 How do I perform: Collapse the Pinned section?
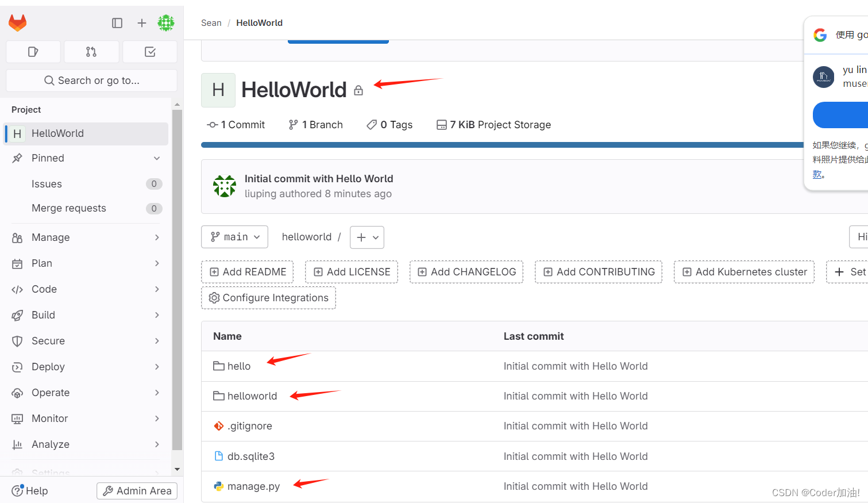click(x=157, y=158)
